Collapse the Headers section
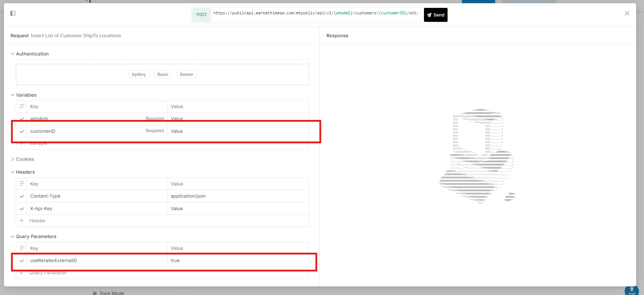The image size is (644, 295). (13, 172)
